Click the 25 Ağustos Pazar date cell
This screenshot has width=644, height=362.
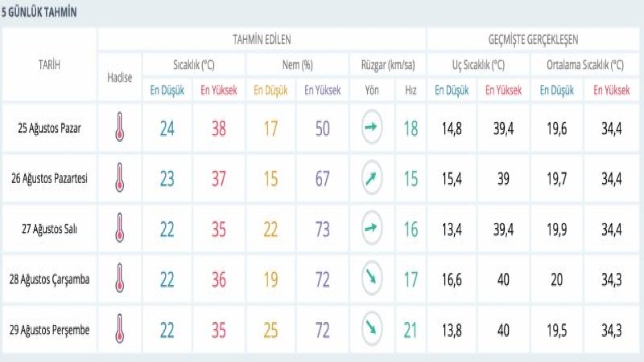point(49,128)
